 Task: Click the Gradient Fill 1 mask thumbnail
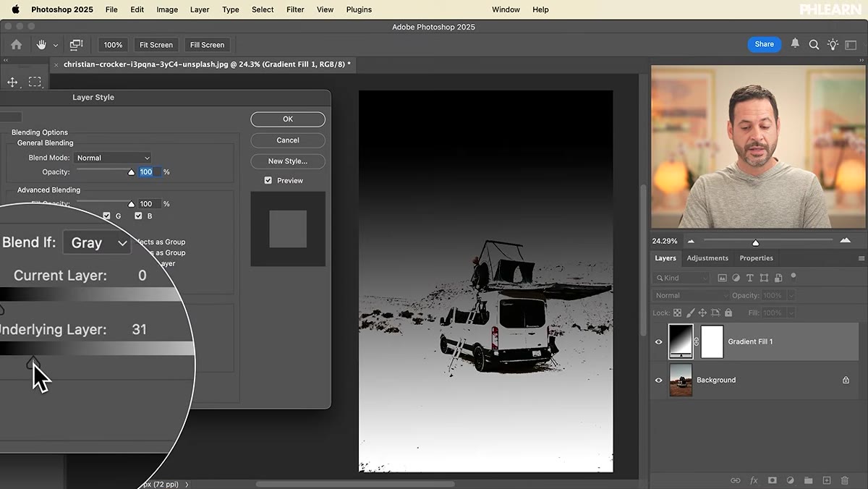(x=712, y=341)
